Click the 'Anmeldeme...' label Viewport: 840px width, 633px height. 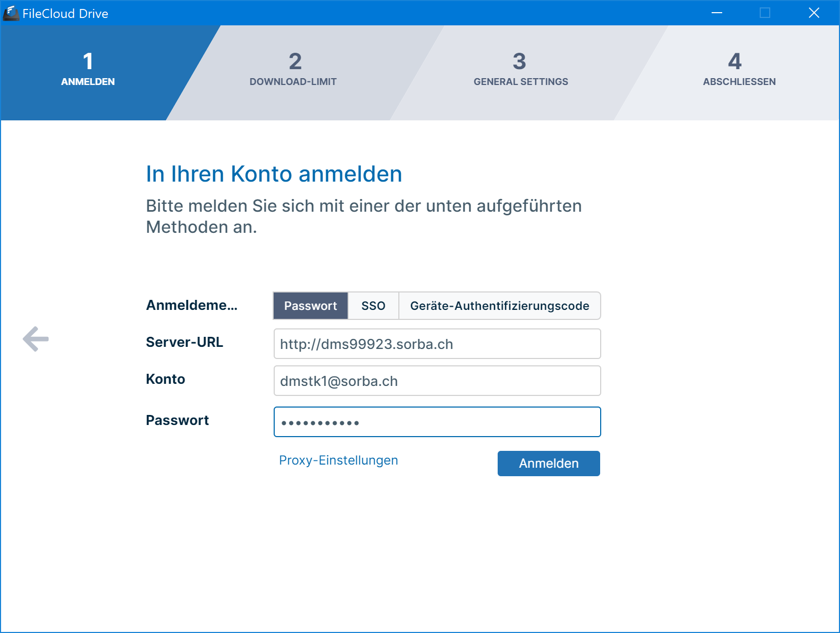pyautogui.click(x=192, y=305)
